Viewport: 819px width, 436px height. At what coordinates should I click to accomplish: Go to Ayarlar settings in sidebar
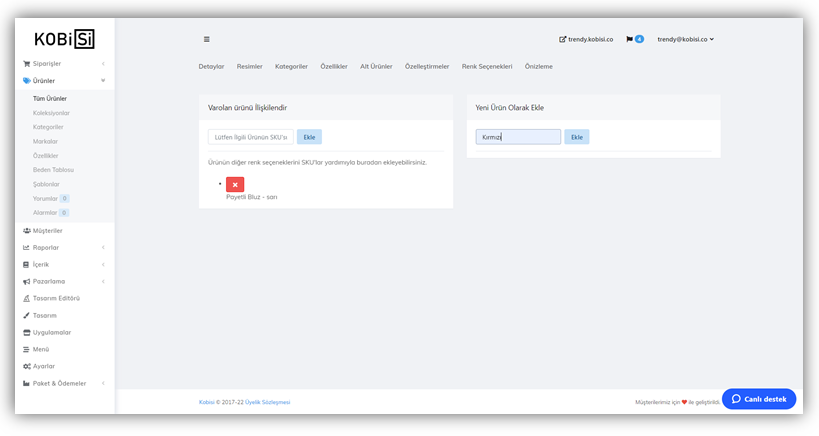pos(44,366)
